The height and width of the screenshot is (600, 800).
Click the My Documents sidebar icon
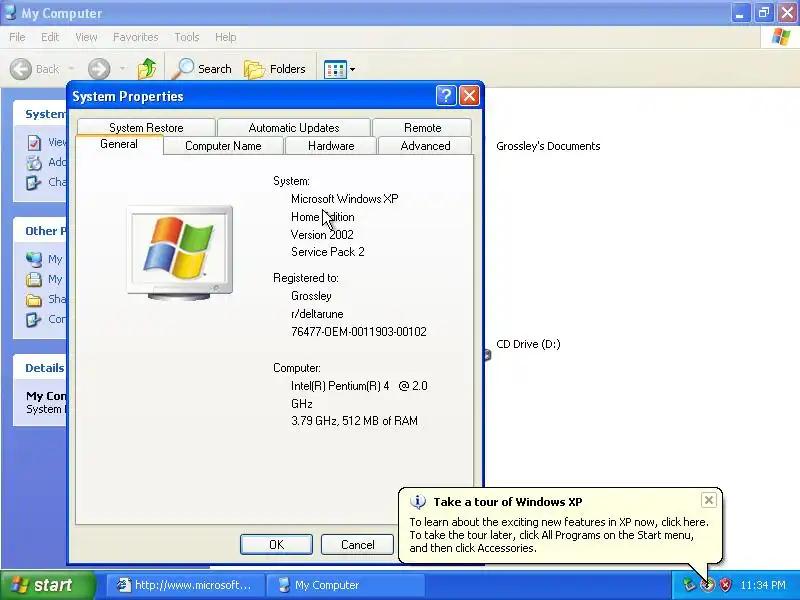(x=34, y=279)
